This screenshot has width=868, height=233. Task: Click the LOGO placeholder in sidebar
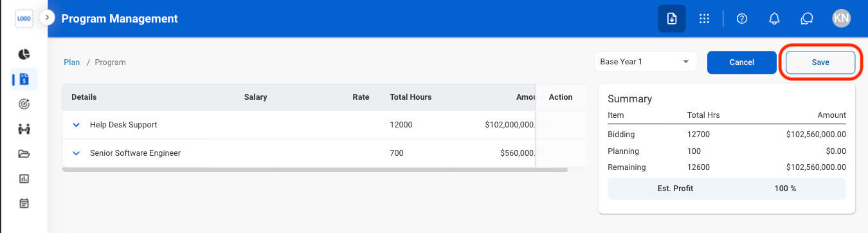[24, 19]
